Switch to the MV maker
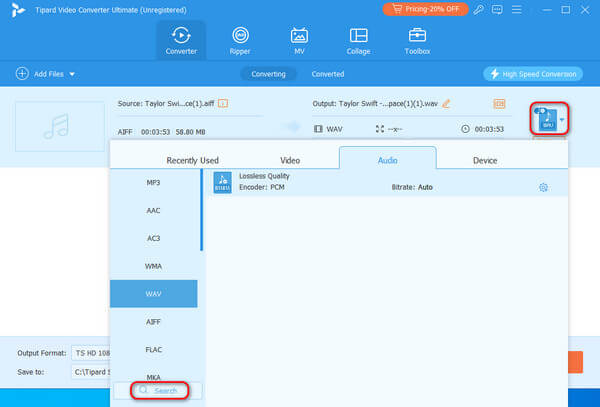Viewport: 600px width, 407px height. [x=299, y=41]
